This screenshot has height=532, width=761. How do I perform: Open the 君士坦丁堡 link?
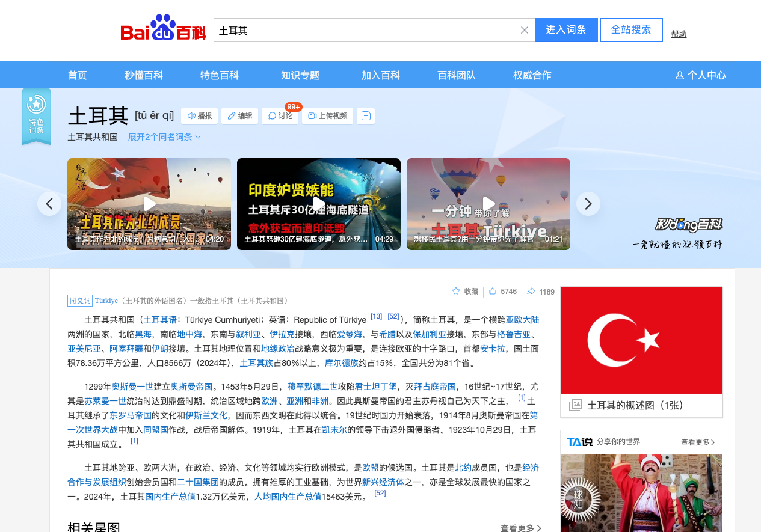pyautogui.click(x=375, y=387)
